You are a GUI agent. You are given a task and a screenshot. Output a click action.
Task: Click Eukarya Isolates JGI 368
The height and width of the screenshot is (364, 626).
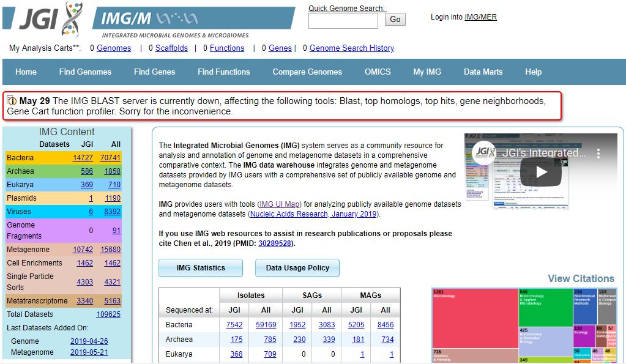tap(236, 354)
